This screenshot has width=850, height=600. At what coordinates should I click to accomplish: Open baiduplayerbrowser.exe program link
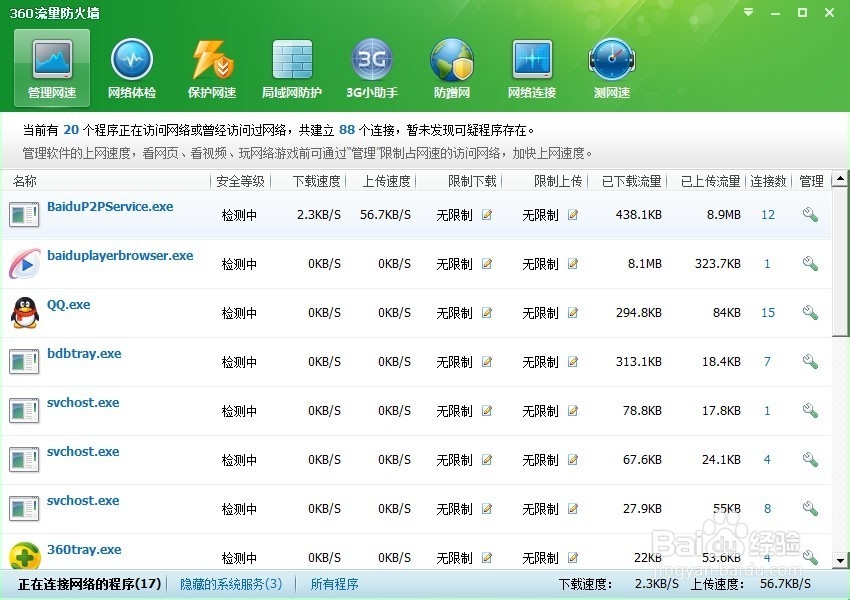[120, 256]
